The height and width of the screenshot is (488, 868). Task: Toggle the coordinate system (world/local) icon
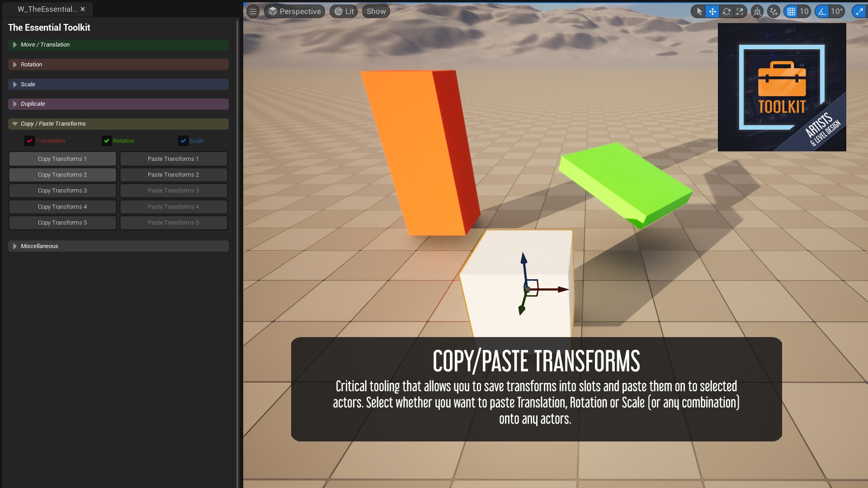point(757,11)
